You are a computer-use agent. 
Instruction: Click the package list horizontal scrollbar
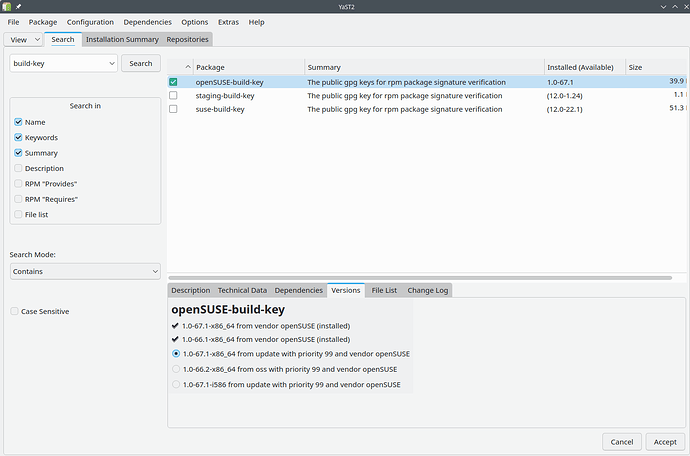click(x=420, y=278)
